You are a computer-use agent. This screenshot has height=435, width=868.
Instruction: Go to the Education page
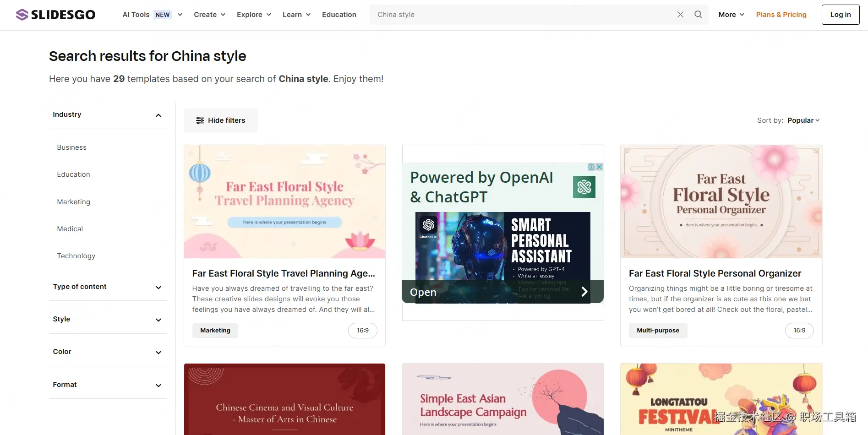(339, 15)
